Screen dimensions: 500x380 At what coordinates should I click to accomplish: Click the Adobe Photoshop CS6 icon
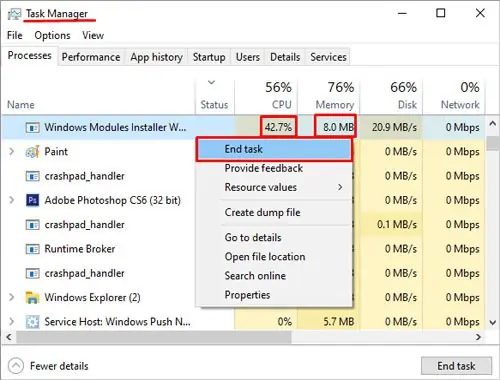click(32, 200)
